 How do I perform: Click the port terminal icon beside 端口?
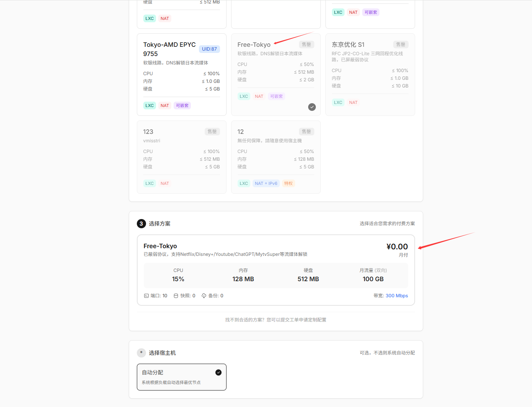146,296
